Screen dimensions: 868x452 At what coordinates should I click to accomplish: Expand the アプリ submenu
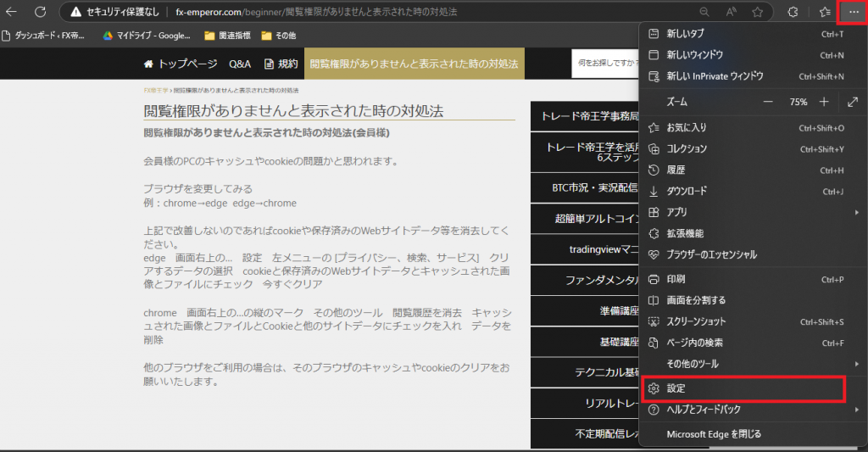pyautogui.click(x=753, y=212)
